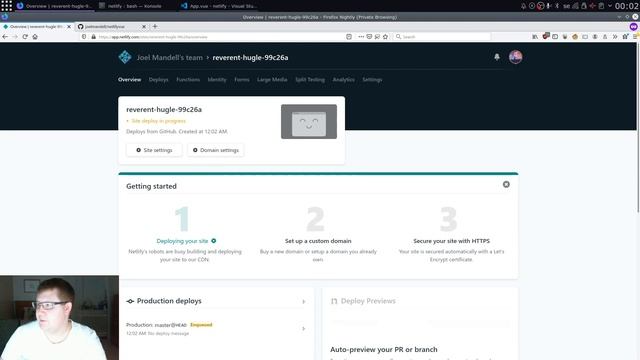Click the Enqueued status badge

[201, 325]
